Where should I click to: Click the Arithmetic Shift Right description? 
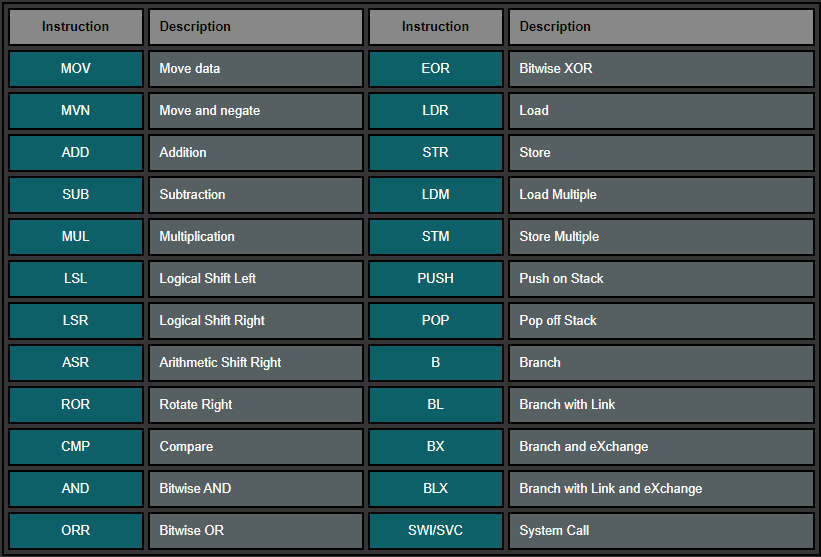(255, 363)
